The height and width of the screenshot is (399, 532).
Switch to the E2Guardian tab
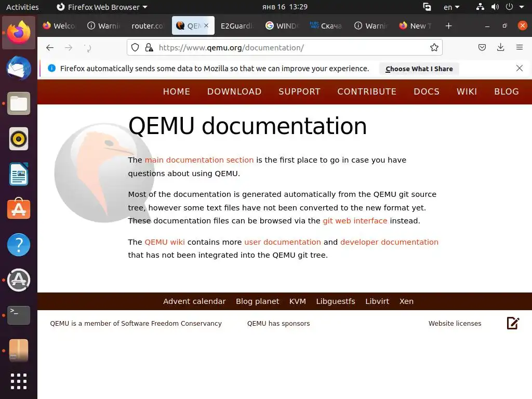tap(236, 26)
